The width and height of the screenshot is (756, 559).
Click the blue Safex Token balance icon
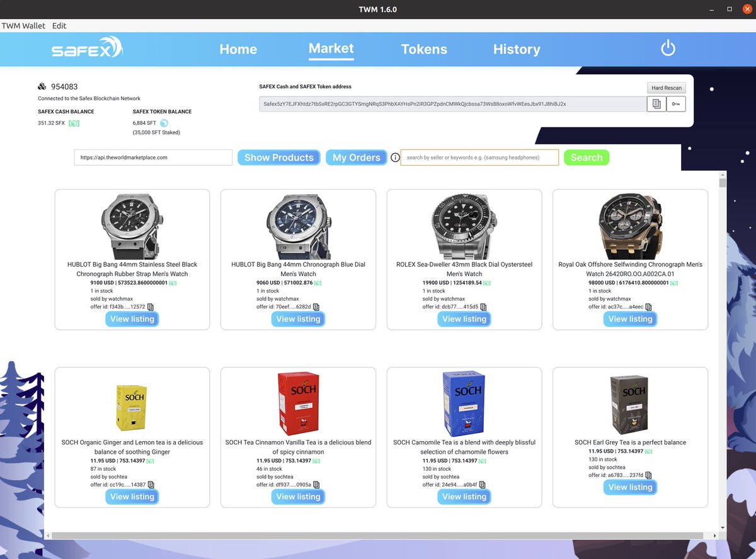click(x=164, y=123)
